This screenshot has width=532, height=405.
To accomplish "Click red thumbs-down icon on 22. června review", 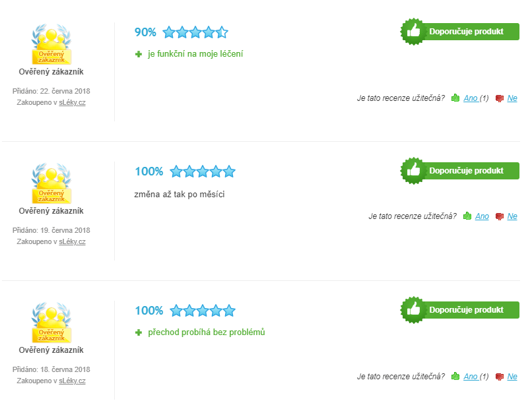I will (500, 98).
